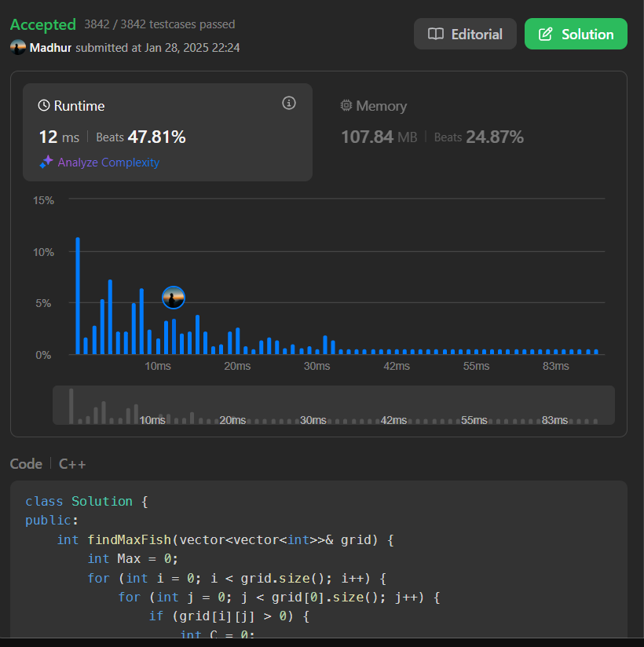Image resolution: width=644 pixels, height=647 pixels.
Task: Click the 107.84 MB memory value
Action: 379,137
